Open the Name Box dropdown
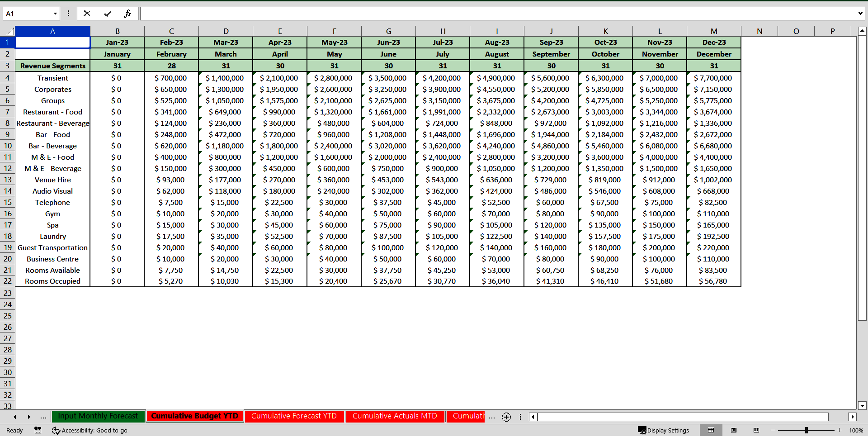The height and width of the screenshot is (437, 868). pyautogui.click(x=56, y=14)
